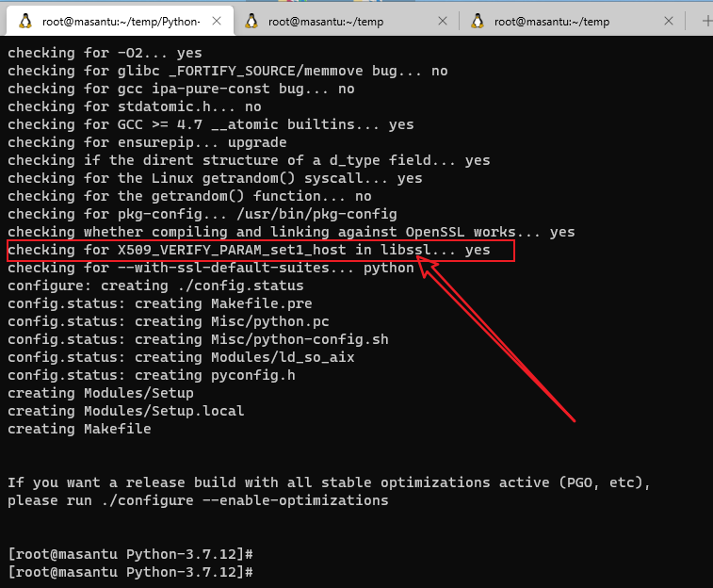
Task: Click the 'creating Modules/Setup' line
Action: coord(101,393)
